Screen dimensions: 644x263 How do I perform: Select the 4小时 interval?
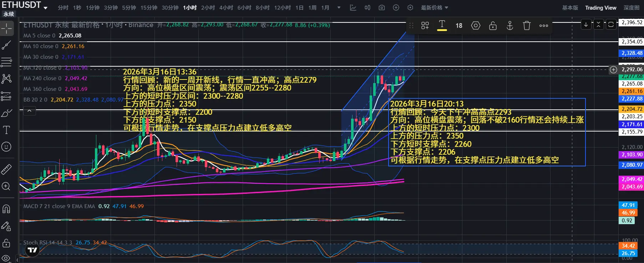[226, 7]
